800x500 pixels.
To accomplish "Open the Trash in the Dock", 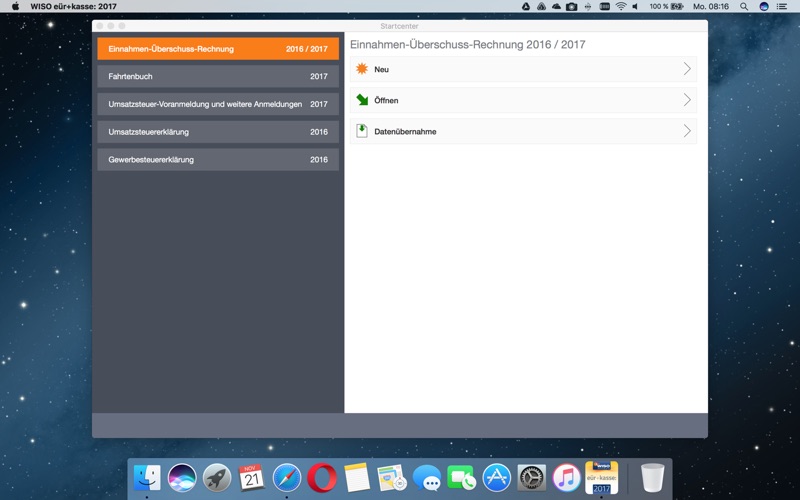I will [x=653, y=478].
